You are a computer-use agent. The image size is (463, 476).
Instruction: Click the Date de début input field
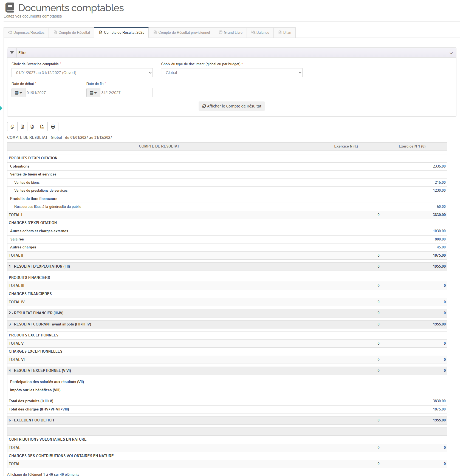[52, 93]
